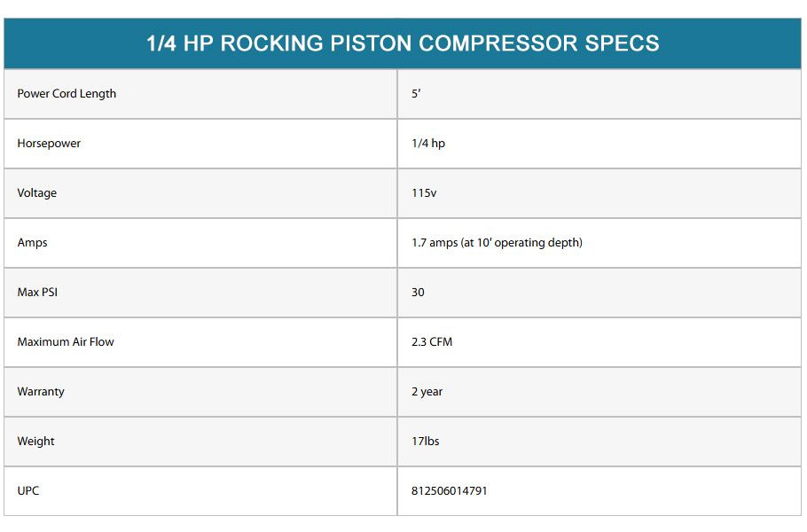
Task: Select the Horsepower row label
Action: tap(49, 143)
